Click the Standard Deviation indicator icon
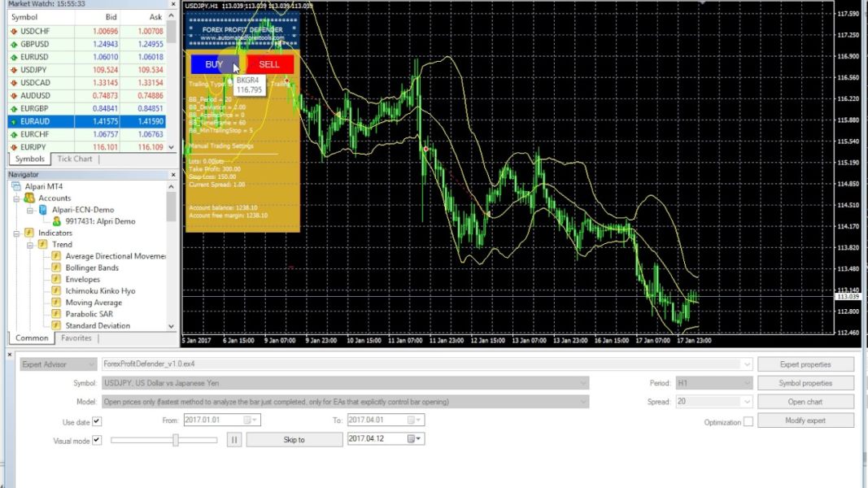 coord(56,326)
